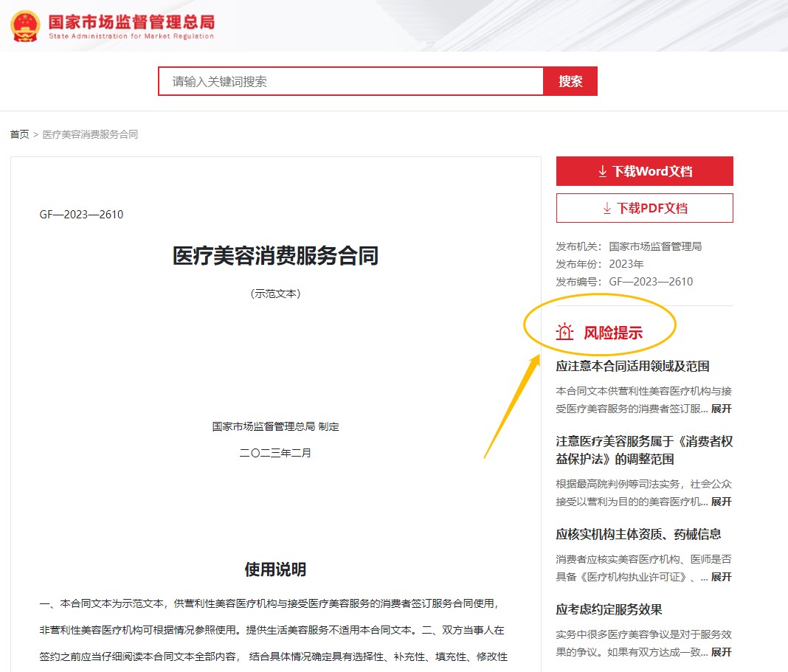788x672 pixels.
Task: Click the red 搜索 search button
Action: coord(570,81)
